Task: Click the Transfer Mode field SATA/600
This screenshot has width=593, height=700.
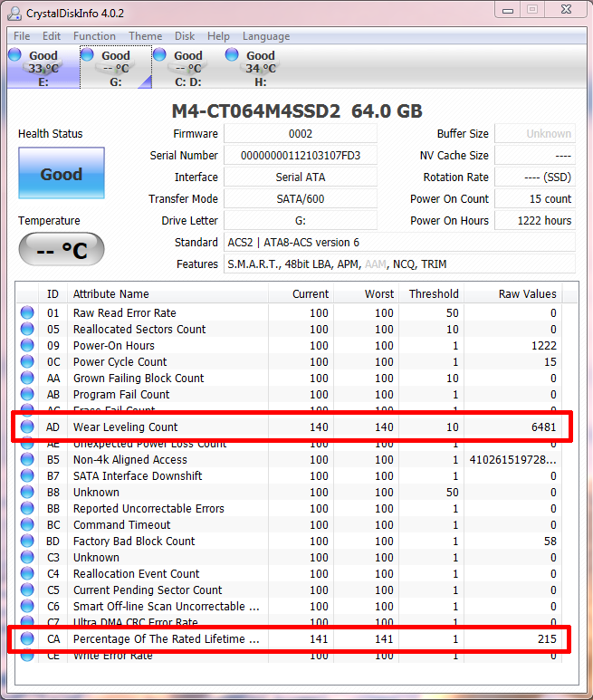Action: [301, 198]
